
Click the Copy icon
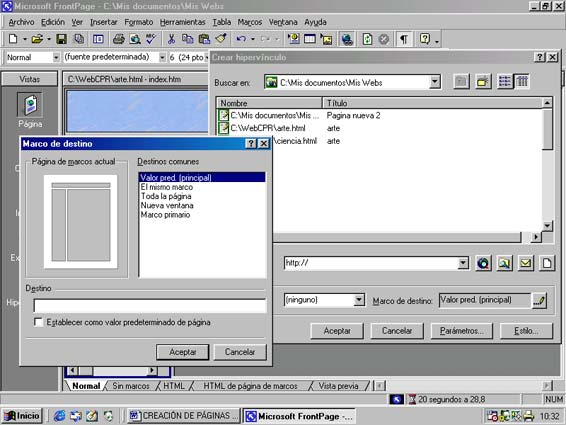(187, 39)
